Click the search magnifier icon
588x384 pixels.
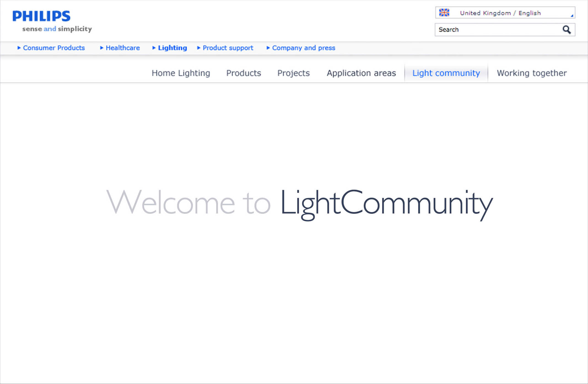(567, 29)
